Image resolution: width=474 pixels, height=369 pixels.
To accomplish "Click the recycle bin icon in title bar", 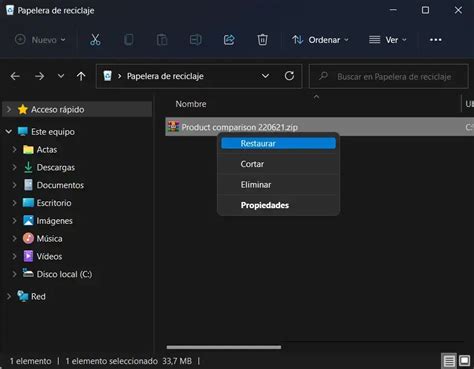I will [10, 10].
